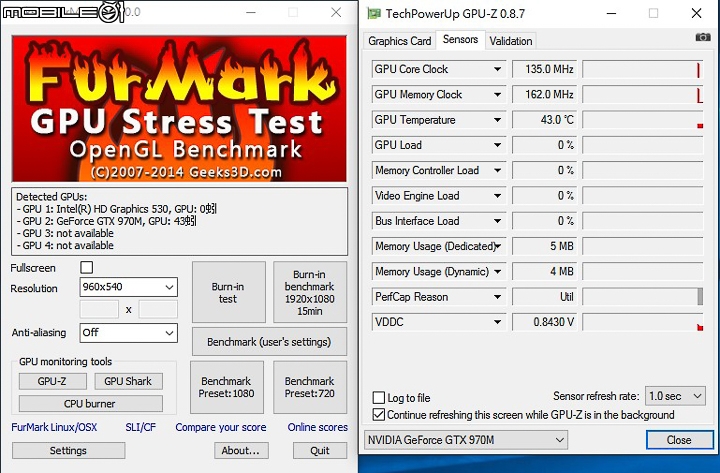720x473 pixels.
Task: Open GPU-Z from FurMark monitoring tools
Action: [52, 381]
